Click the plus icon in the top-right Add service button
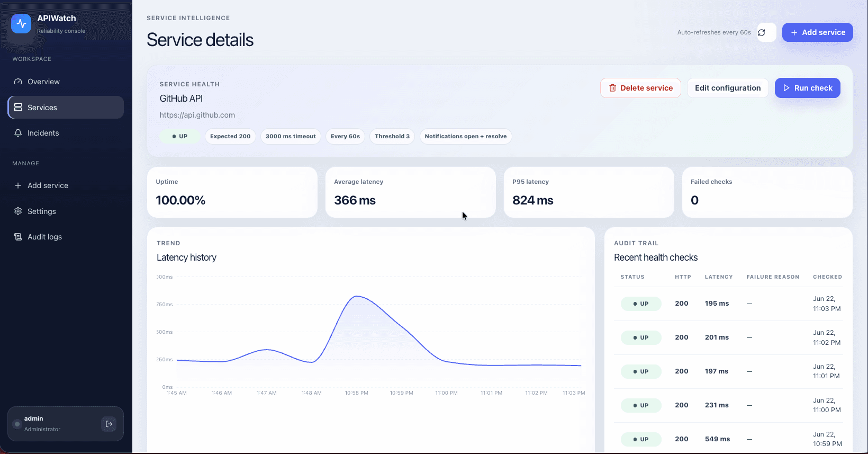Screen dimensions: 868x454 pyautogui.click(x=794, y=32)
